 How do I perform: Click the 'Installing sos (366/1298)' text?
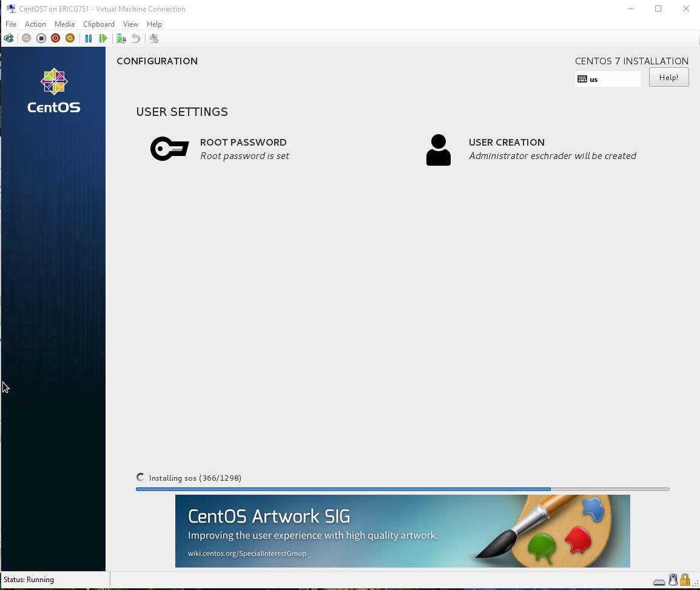(x=195, y=478)
